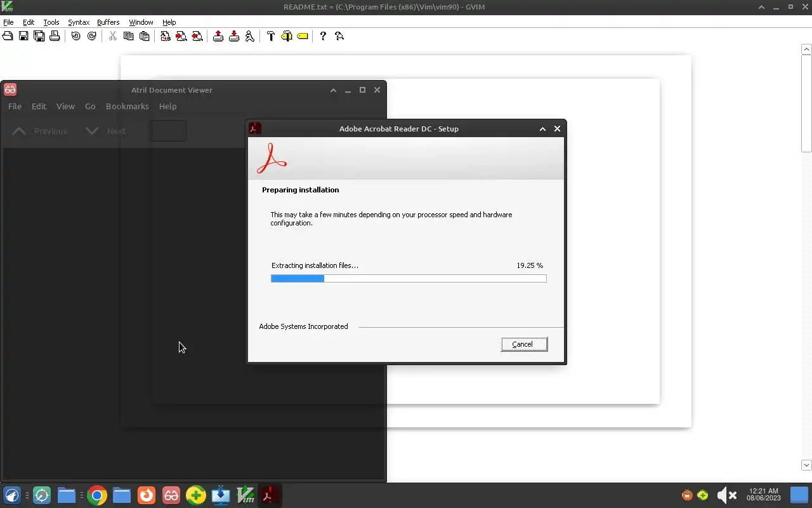Open Firefox from the taskbar
This screenshot has height=508, width=812.
(x=147, y=495)
